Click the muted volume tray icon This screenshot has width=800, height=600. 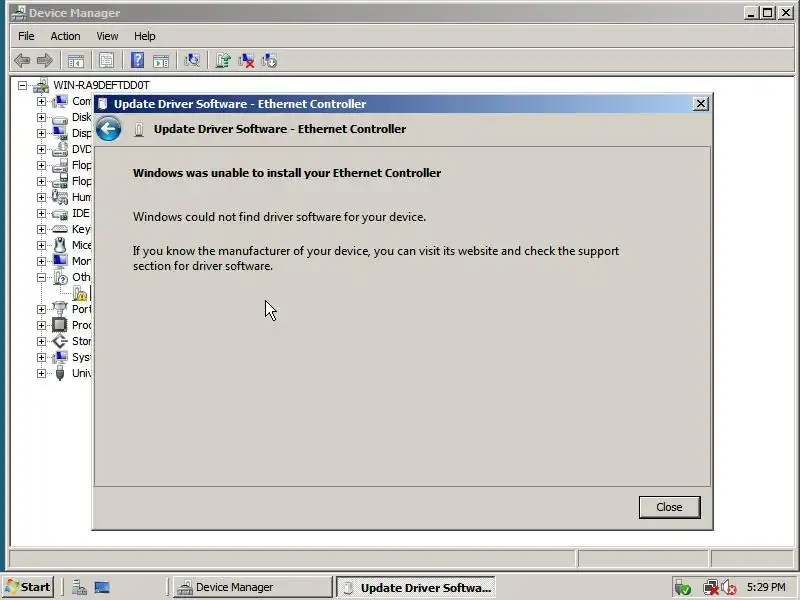click(729, 588)
